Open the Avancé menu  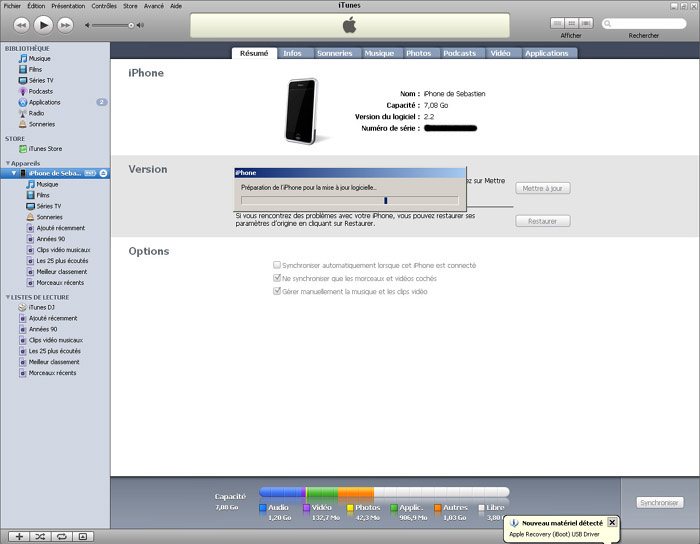tap(154, 6)
